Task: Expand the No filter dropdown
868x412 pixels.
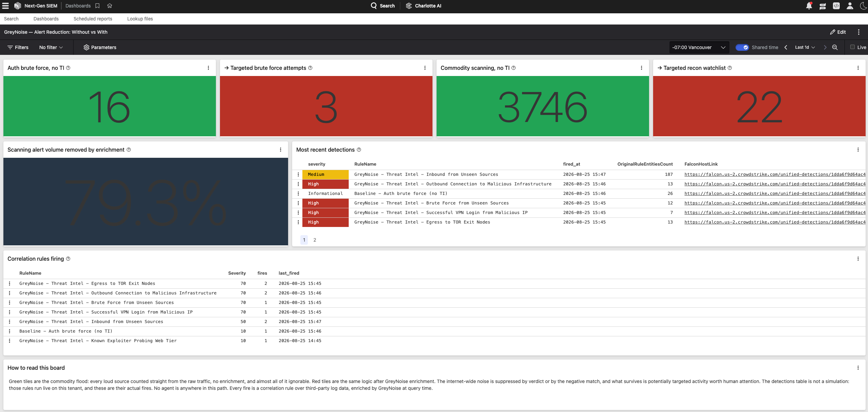Action: (51, 47)
